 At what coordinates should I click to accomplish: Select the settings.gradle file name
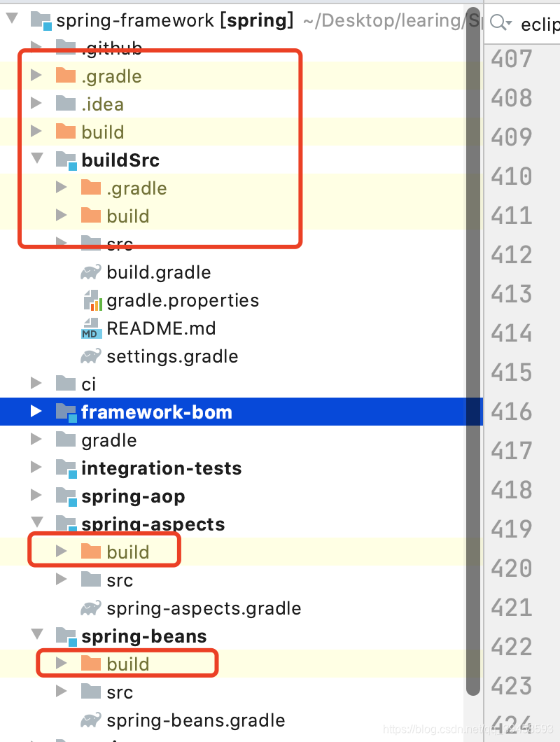point(172,356)
